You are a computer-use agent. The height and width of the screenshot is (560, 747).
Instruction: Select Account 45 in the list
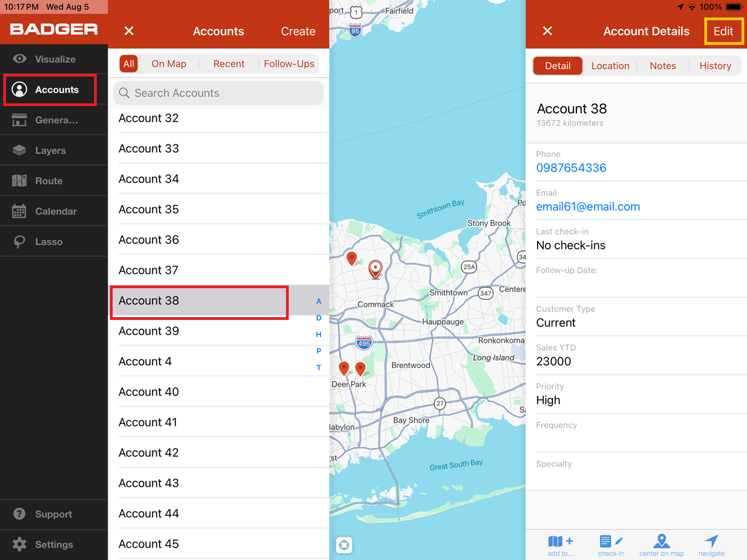219,544
